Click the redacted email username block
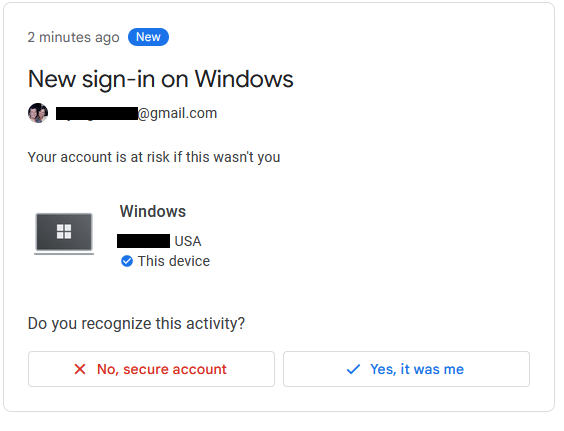Viewport: 564px width, 431px height. click(97, 114)
